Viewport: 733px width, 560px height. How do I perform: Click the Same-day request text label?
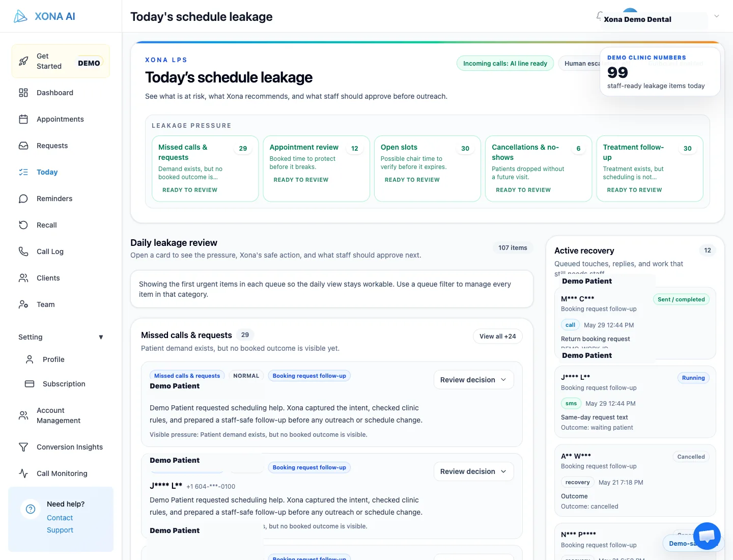(x=595, y=417)
